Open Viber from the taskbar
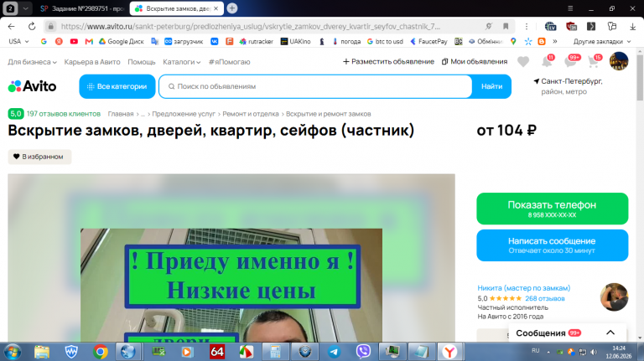This screenshot has width=644, height=361. pyautogui.click(x=363, y=352)
